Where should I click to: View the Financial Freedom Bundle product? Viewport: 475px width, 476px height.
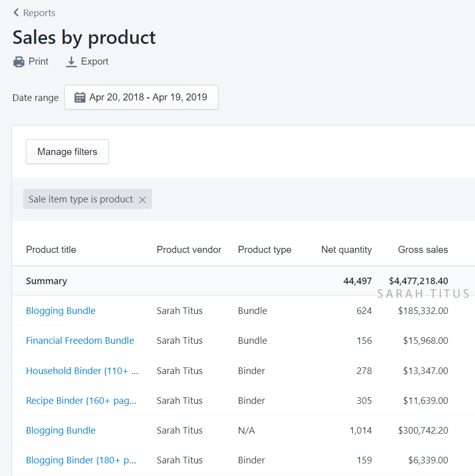pyautogui.click(x=80, y=340)
